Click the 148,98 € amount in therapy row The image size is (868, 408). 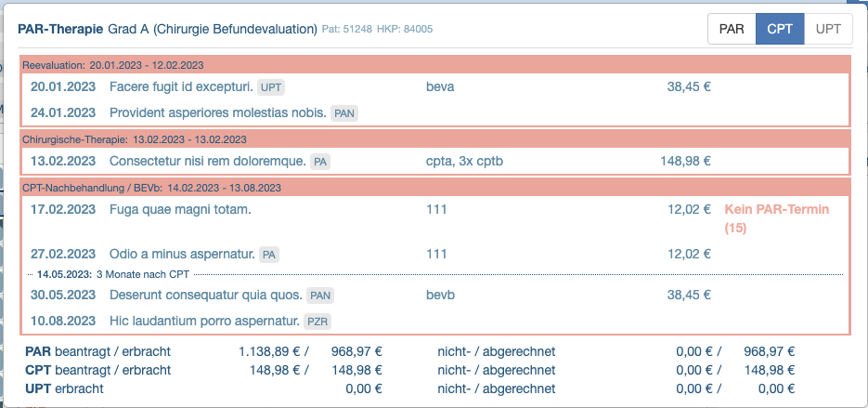[x=685, y=162]
